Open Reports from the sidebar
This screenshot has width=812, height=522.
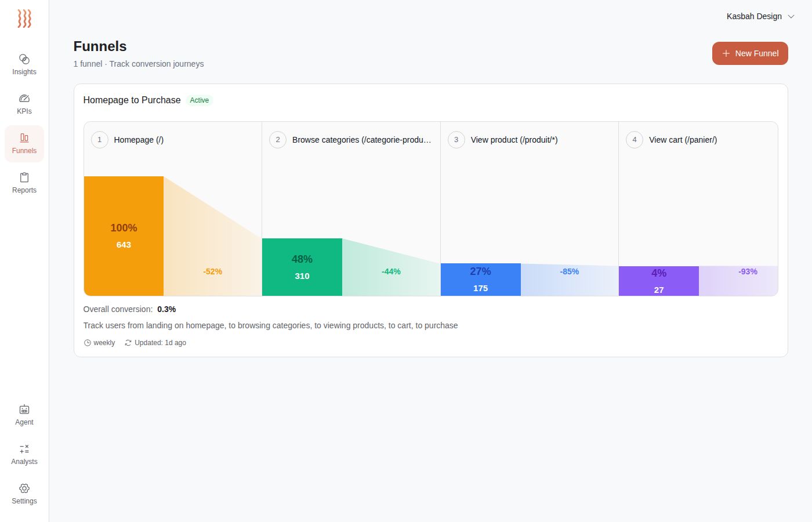[24, 183]
